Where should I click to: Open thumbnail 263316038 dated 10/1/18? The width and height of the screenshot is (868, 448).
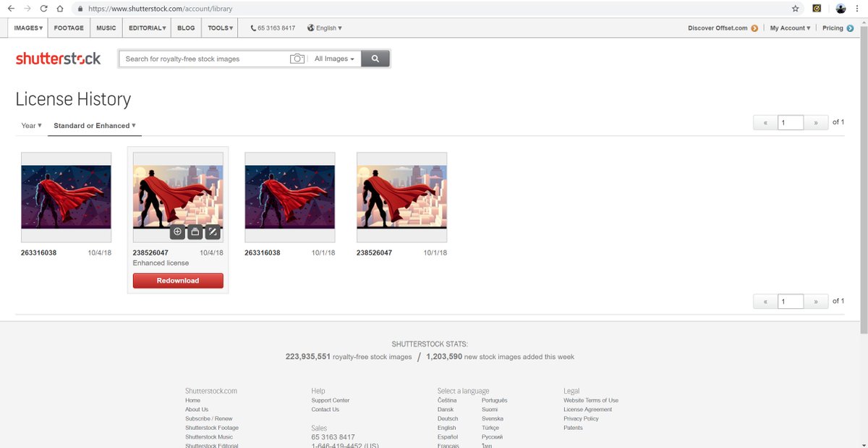pos(289,197)
